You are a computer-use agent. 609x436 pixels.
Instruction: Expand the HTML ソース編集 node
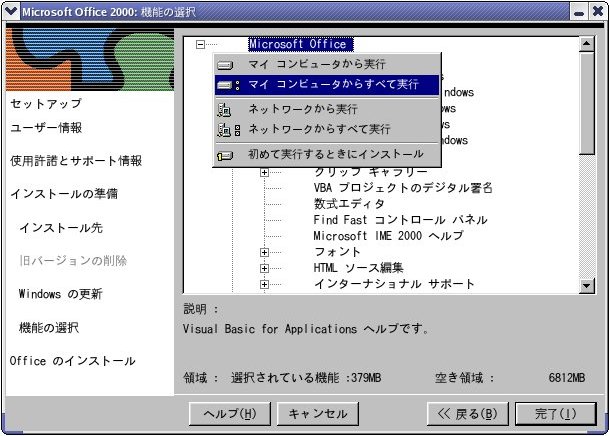pyautogui.click(x=264, y=268)
